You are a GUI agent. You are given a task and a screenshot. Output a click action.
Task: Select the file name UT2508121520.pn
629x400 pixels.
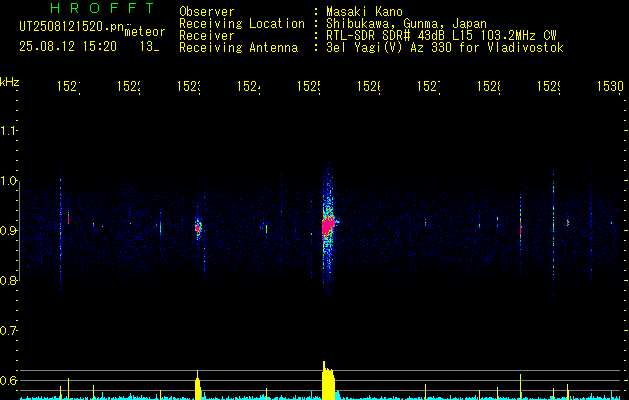(71, 26)
